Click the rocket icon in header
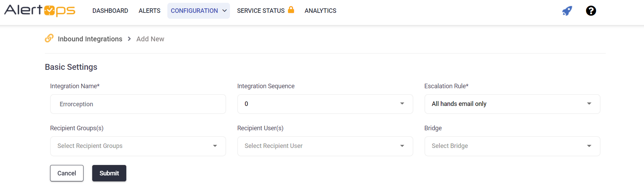Viewport: 644px width, 190px height. pos(567,11)
